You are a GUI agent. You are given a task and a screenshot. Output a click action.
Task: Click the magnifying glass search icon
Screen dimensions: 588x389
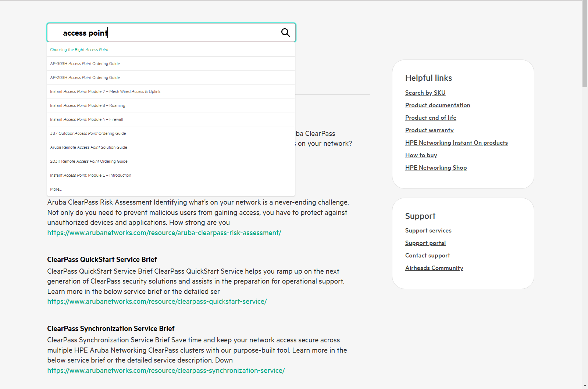tap(285, 33)
